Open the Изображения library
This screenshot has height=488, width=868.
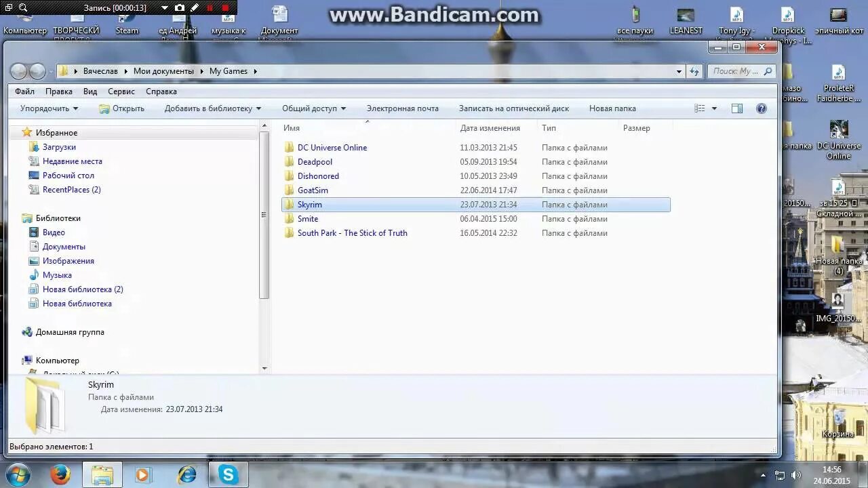click(x=68, y=261)
